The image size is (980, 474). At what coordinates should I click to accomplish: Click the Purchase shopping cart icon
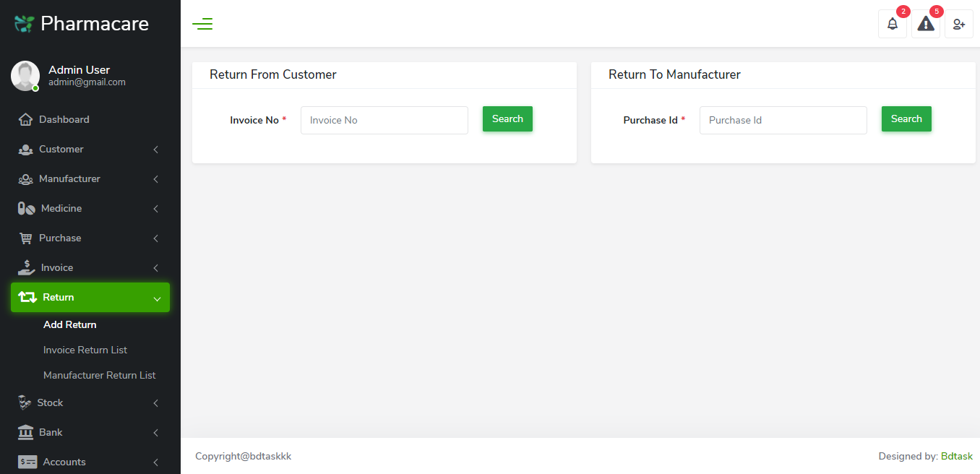click(25, 238)
